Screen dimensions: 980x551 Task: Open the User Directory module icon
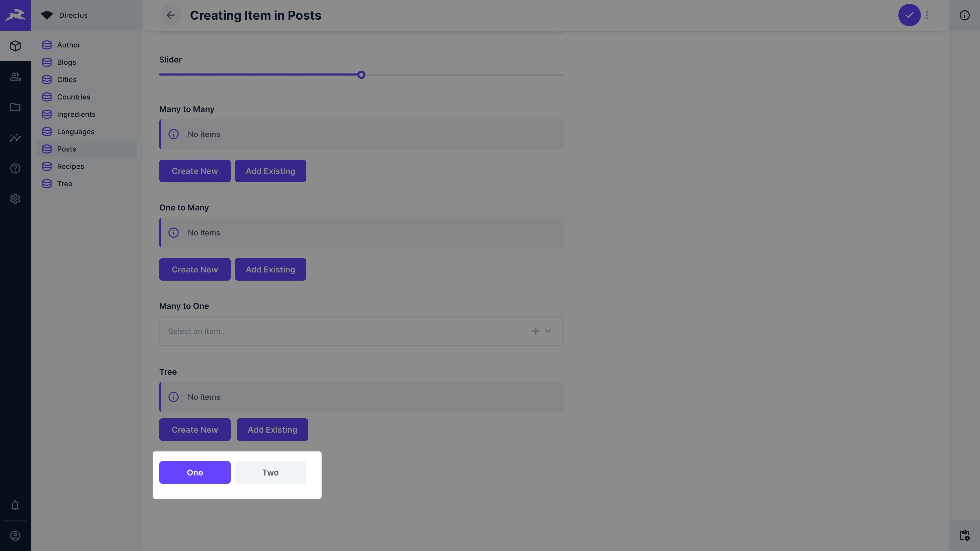[15, 77]
